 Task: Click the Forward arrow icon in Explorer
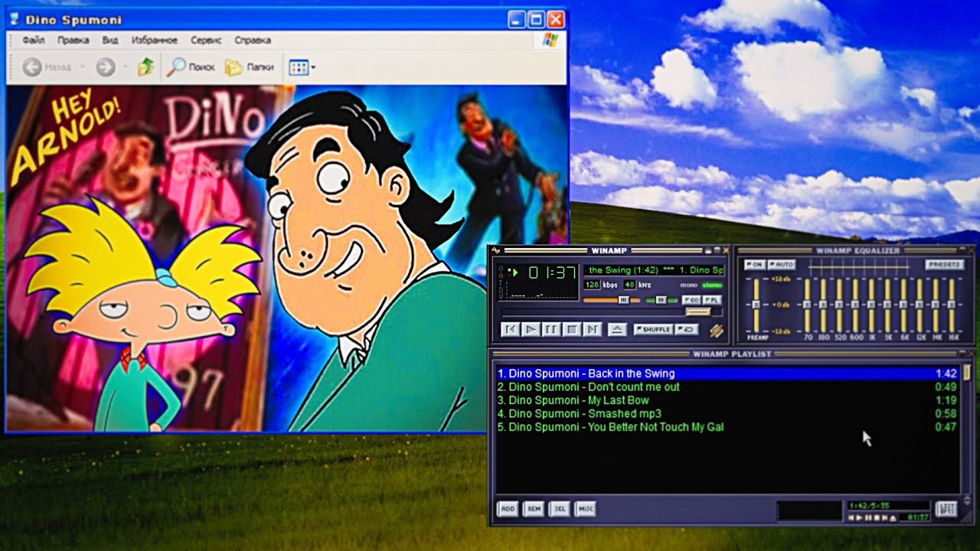click(x=105, y=67)
